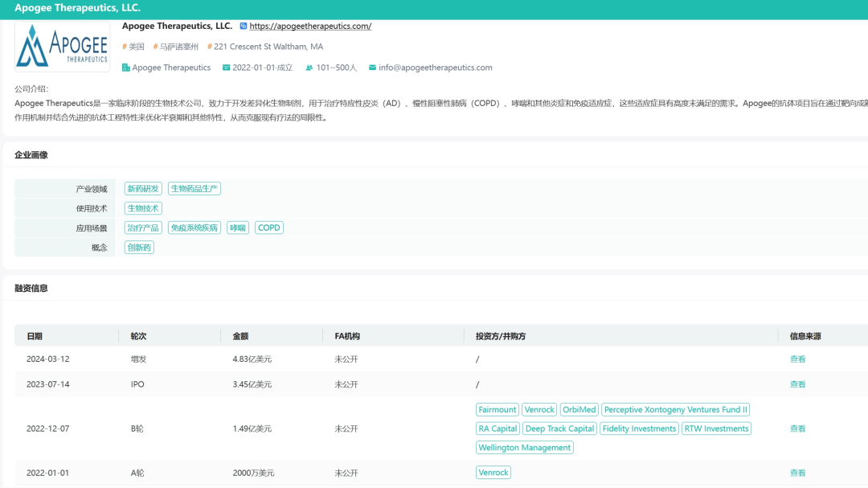Select the 免疫系统疾病 tag
Image resolution: width=868 pixels, height=488 pixels.
pos(194,228)
